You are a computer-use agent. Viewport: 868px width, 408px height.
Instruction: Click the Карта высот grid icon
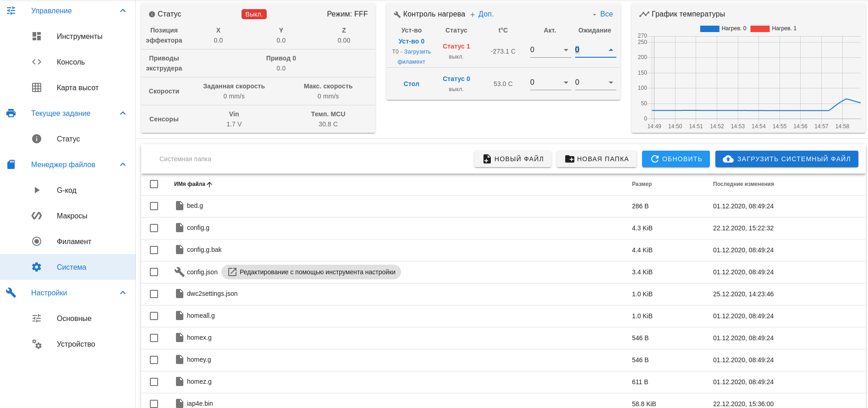coord(37,87)
